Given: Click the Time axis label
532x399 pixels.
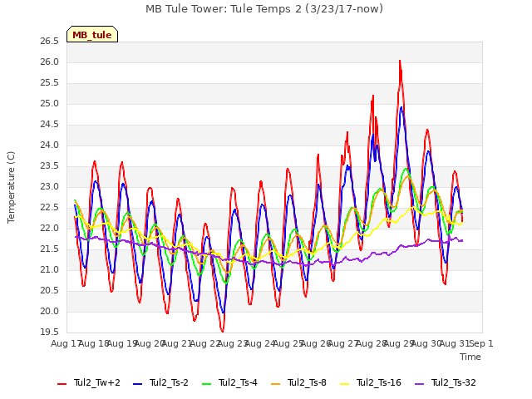Looking at the screenshot, I should click(x=470, y=357).
